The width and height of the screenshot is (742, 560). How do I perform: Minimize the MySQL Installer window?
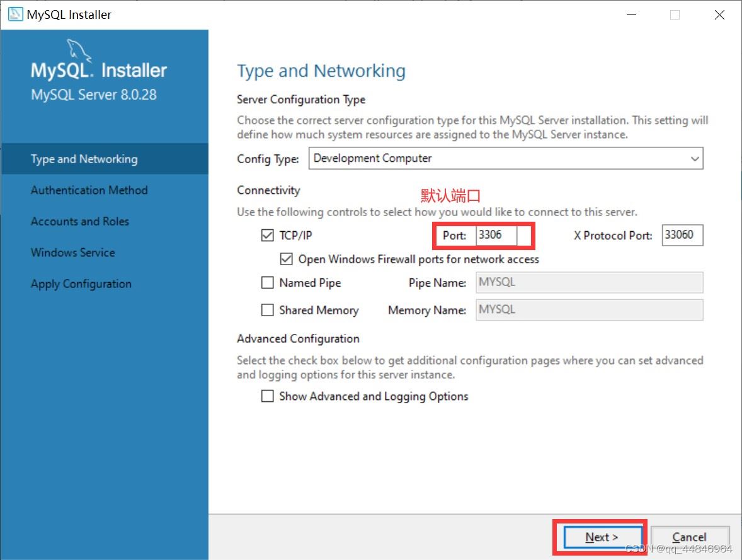[631, 14]
